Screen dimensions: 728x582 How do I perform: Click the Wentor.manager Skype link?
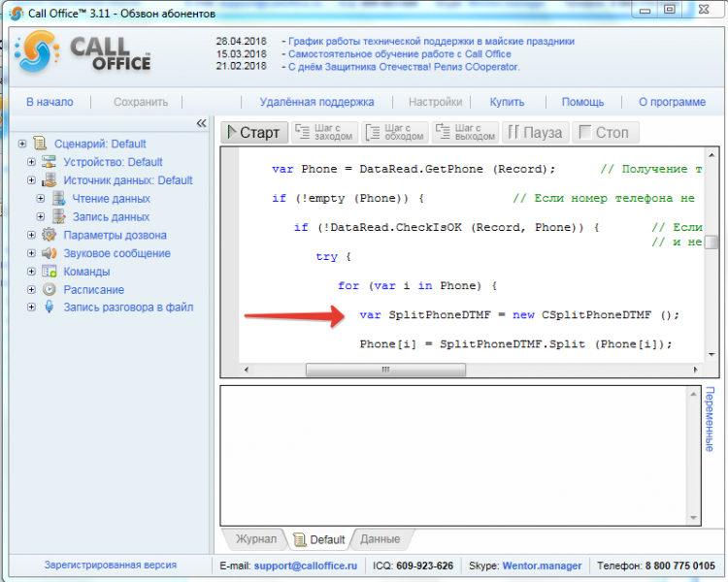tap(542, 566)
